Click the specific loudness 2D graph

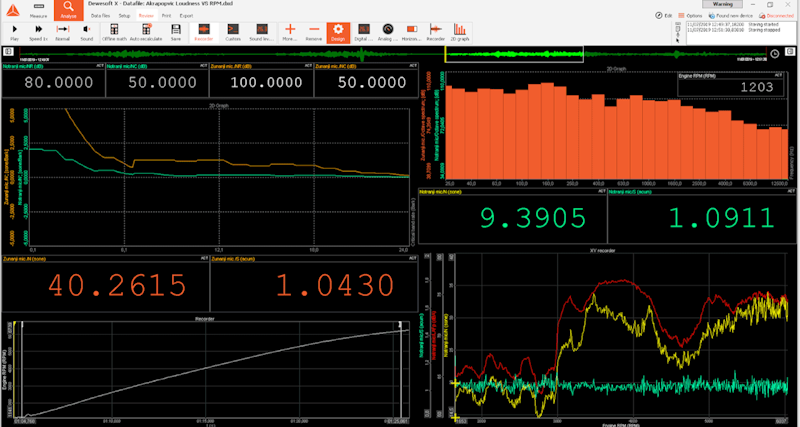pyautogui.click(x=219, y=177)
